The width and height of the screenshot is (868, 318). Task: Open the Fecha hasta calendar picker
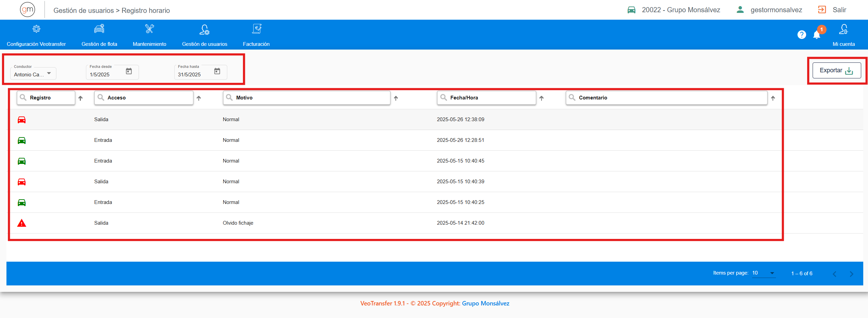click(x=217, y=71)
